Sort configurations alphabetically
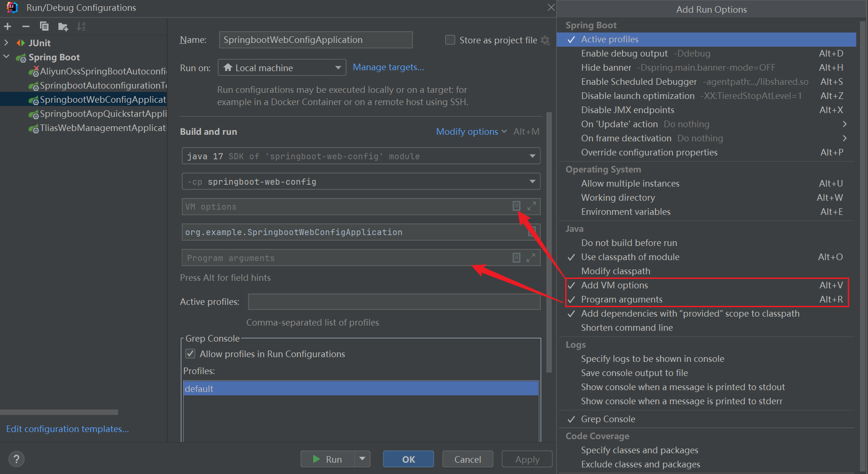Viewport: 868px width, 474px height. [81, 26]
